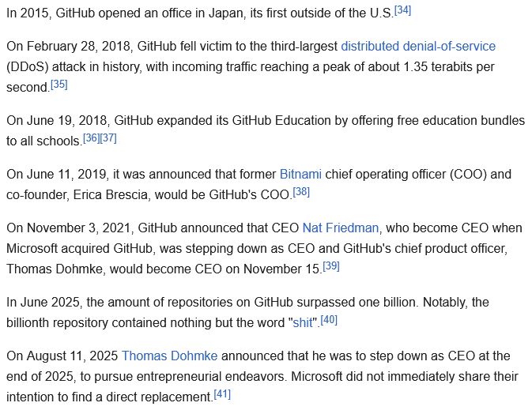Open reference [38] about Erica Brescia
Image resolution: width=532 pixels, height=414 pixels.
coord(301,192)
